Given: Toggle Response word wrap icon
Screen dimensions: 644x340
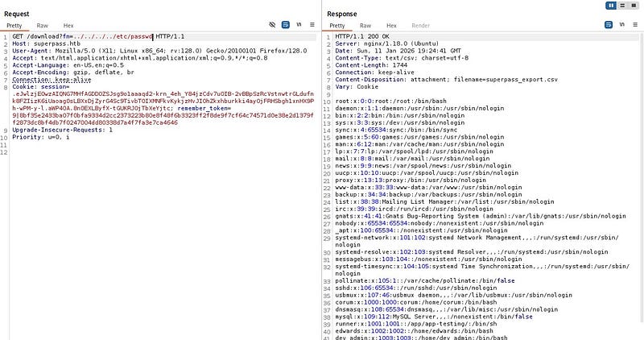Looking at the screenshot, I should [x=609, y=26].
